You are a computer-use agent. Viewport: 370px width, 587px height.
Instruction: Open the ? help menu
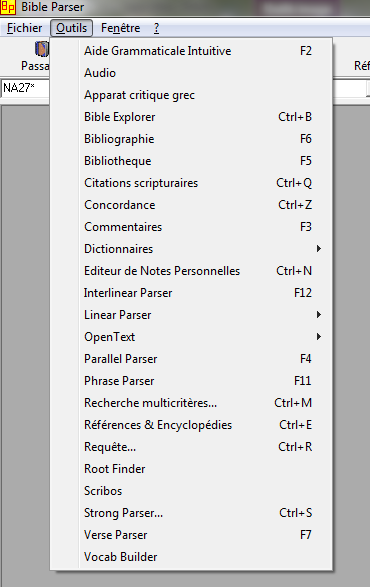point(157,28)
